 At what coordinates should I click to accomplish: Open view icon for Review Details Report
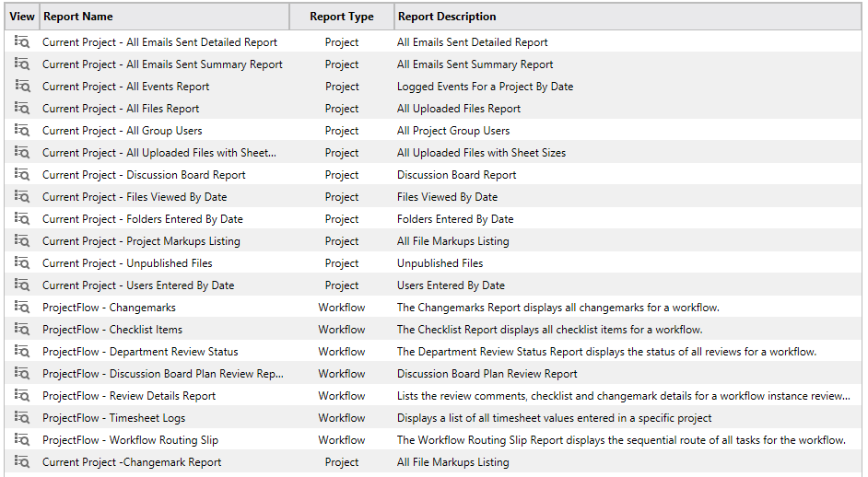pyautogui.click(x=21, y=396)
